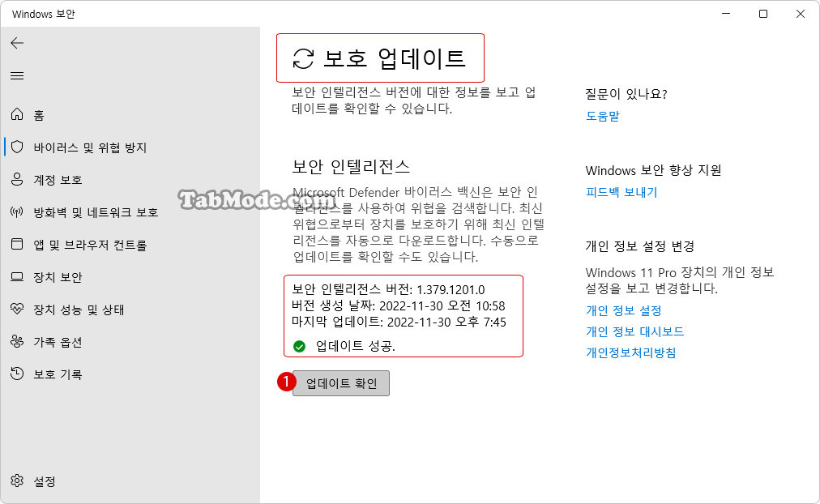Click the firewall network antenna icon
Screen dimensions: 820x504
pos(17,211)
